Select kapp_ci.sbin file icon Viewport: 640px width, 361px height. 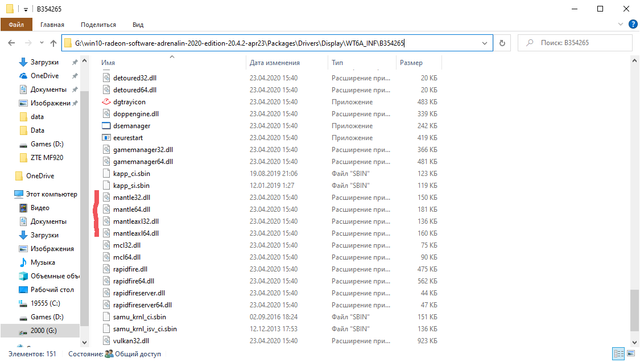106,174
